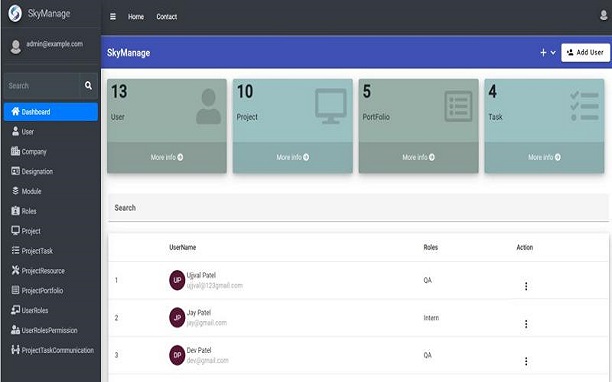Open the ProjectPortfolio sidebar item
Screen dimensions: 612x382
click(x=51, y=291)
